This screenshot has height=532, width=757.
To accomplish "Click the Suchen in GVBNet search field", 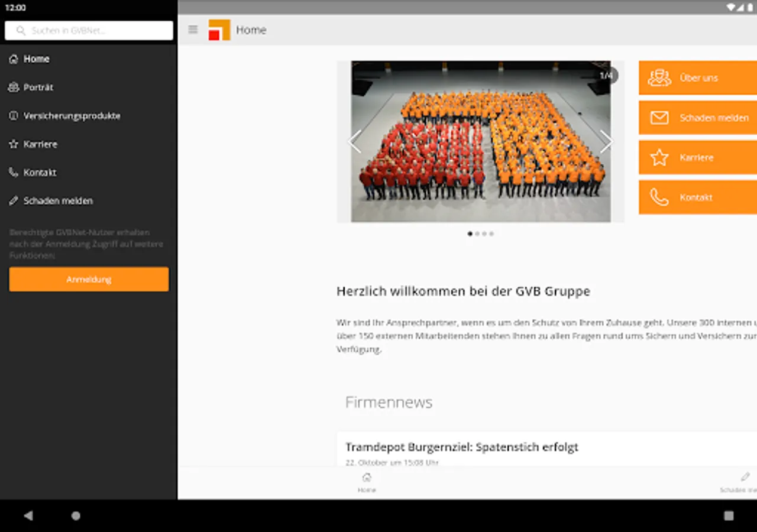I will tap(89, 31).
